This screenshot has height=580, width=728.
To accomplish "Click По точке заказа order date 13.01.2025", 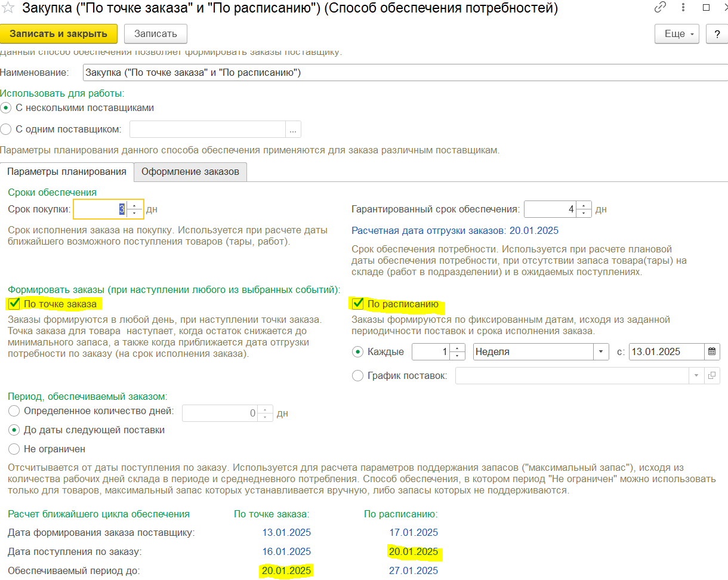I will coord(286,532).
